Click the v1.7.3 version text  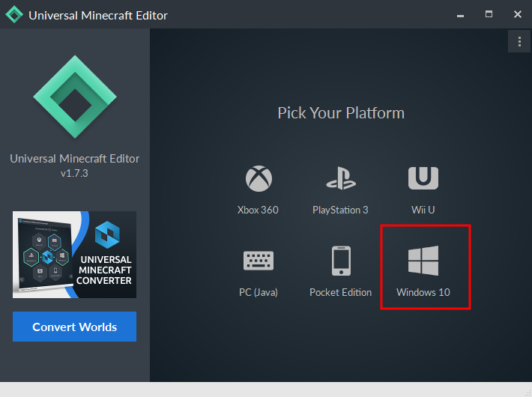click(74, 173)
